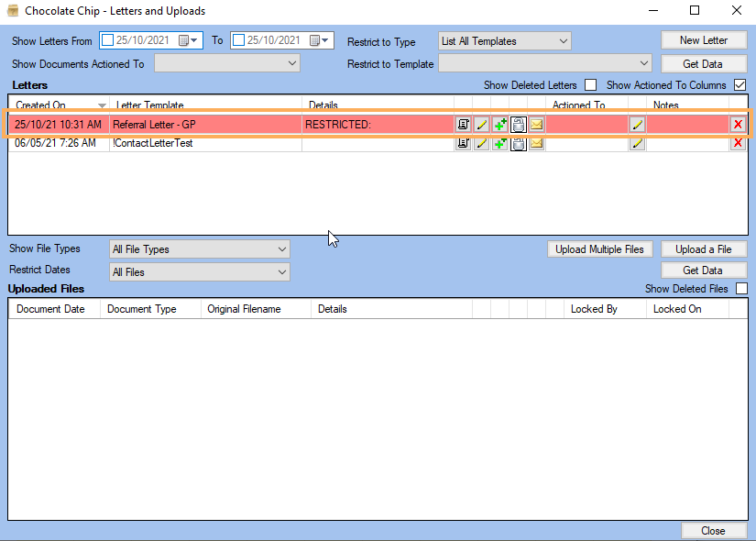Open the Restrict to Template dropdown
The image size is (756, 541).
click(545, 63)
